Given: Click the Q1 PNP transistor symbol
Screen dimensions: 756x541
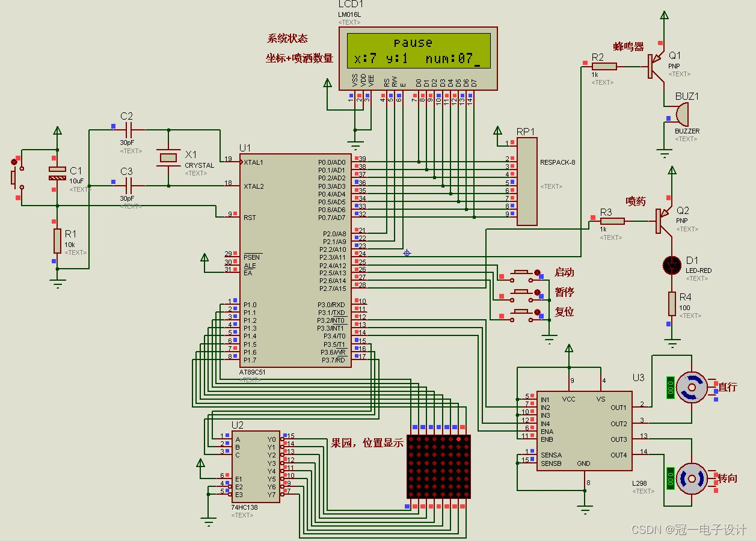Looking at the screenshot, I should [x=657, y=66].
